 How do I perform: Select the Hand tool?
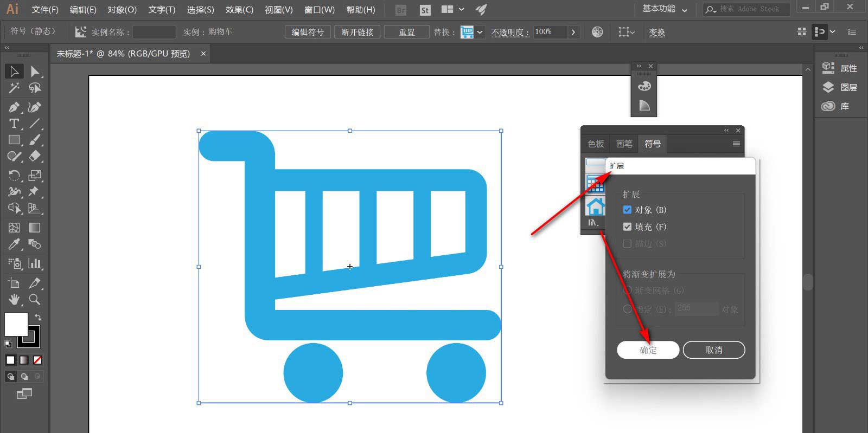click(x=14, y=300)
